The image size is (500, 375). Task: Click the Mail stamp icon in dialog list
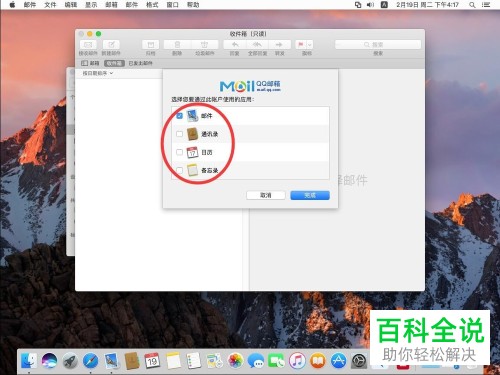tap(193, 116)
